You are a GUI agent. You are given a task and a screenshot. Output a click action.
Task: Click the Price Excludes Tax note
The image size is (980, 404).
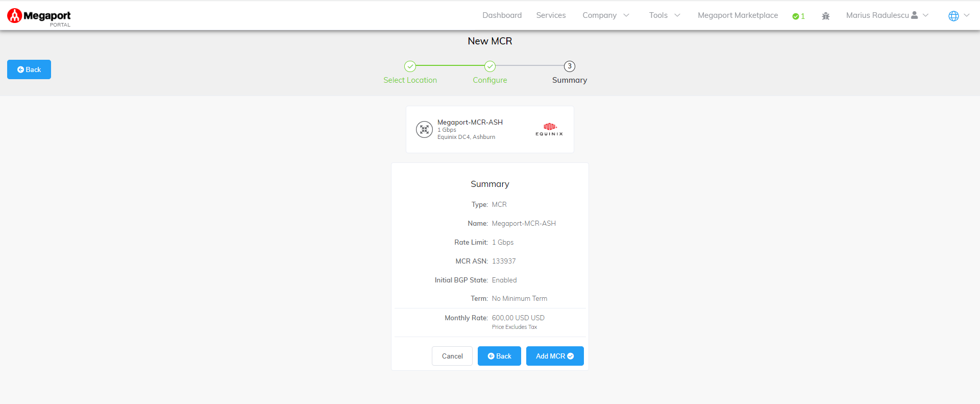pyautogui.click(x=514, y=327)
